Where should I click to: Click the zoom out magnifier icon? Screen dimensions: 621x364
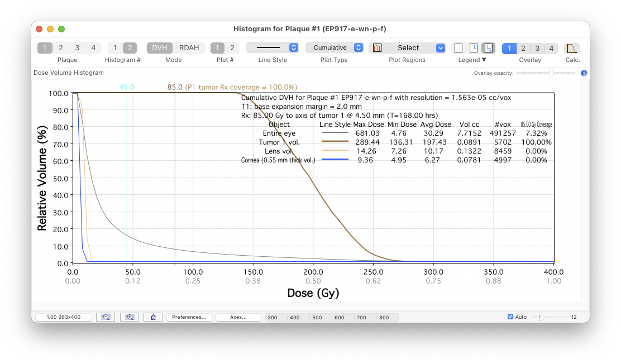[x=106, y=317]
